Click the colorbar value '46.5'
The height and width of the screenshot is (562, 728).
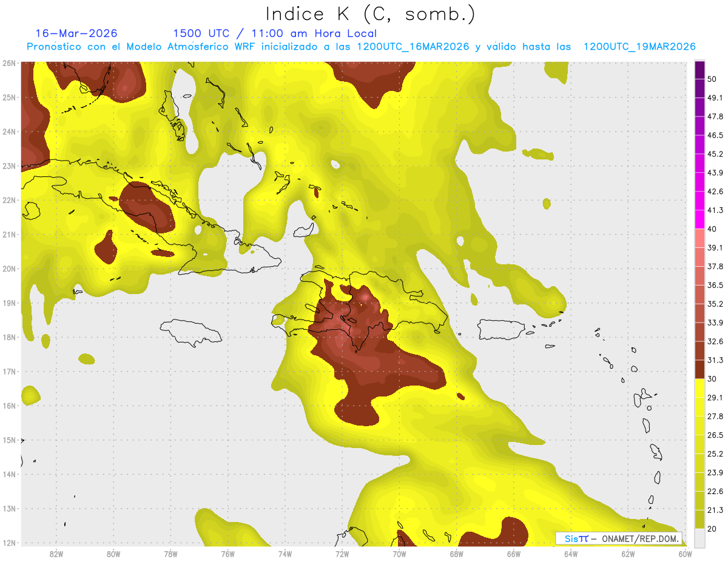[715, 135]
